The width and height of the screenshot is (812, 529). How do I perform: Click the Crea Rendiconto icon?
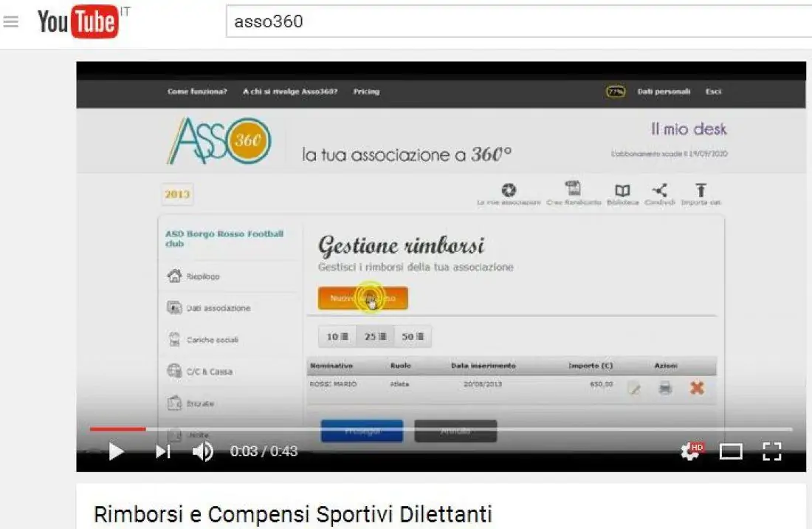click(x=574, y=194)
